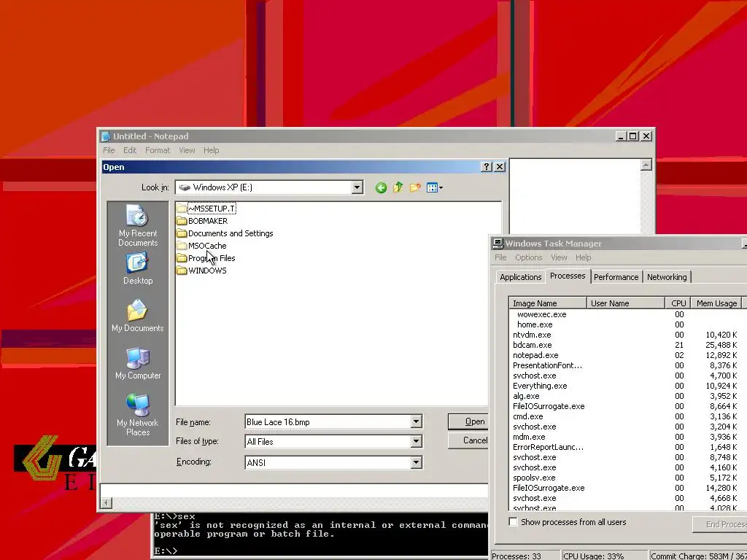Select Desktop in places bar

(x=138, y=268)
